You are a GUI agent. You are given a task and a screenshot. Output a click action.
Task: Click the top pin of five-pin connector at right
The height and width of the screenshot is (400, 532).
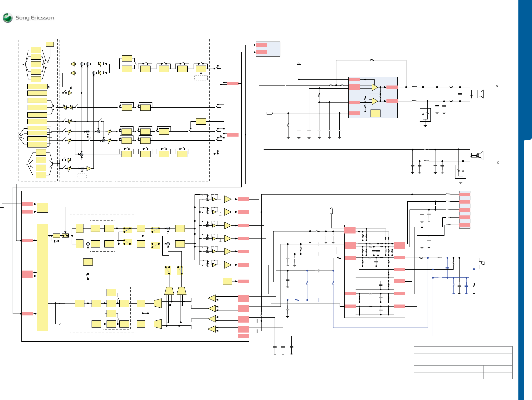click(464, 194)
